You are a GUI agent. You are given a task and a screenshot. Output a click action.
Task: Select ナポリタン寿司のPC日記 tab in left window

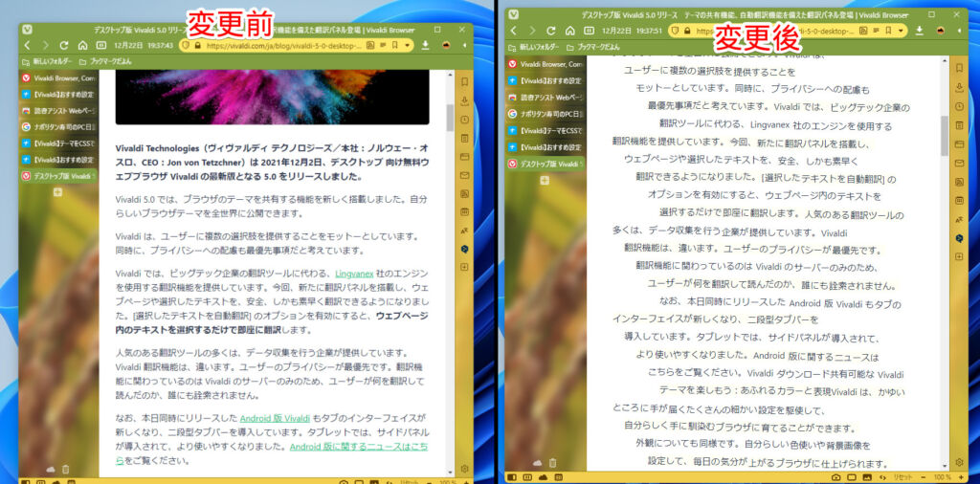tap(58, 127)
